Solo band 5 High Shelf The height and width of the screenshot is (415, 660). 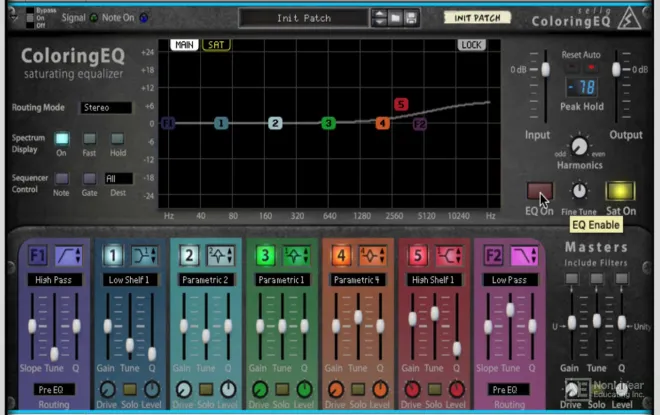pos(434,389)
